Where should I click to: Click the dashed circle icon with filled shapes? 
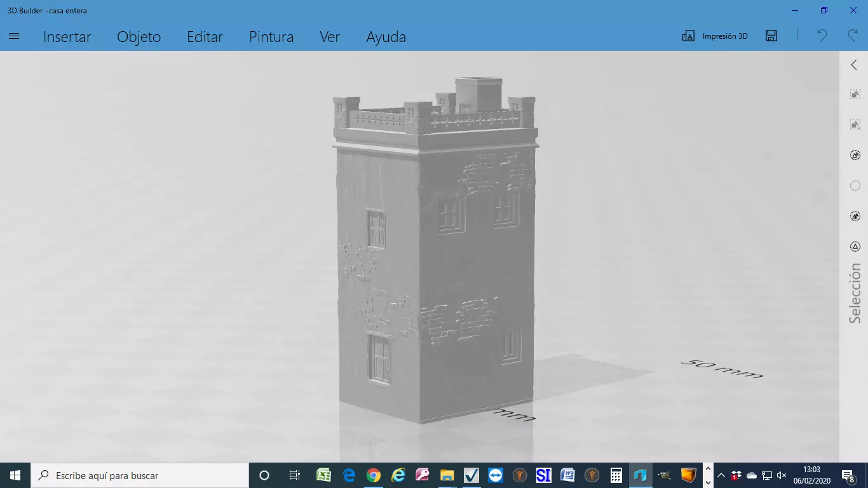pos(855,216)
